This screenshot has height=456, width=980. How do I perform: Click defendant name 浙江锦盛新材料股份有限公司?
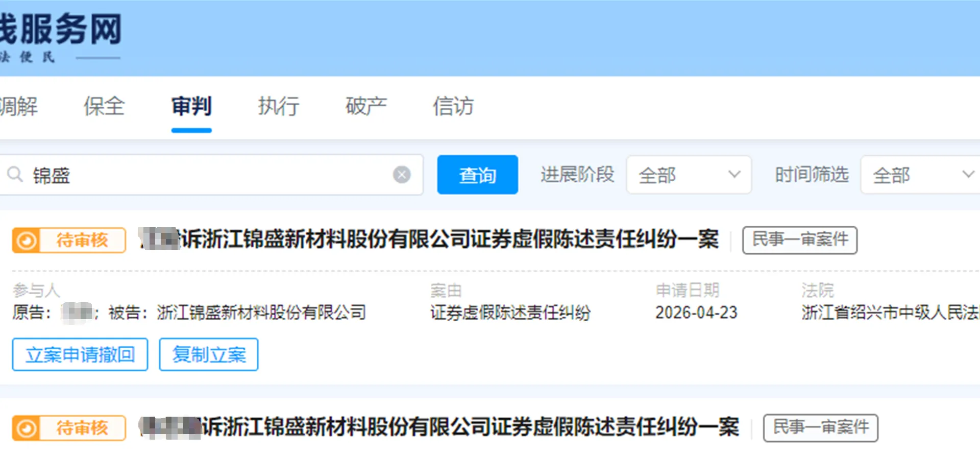point(261,313)
